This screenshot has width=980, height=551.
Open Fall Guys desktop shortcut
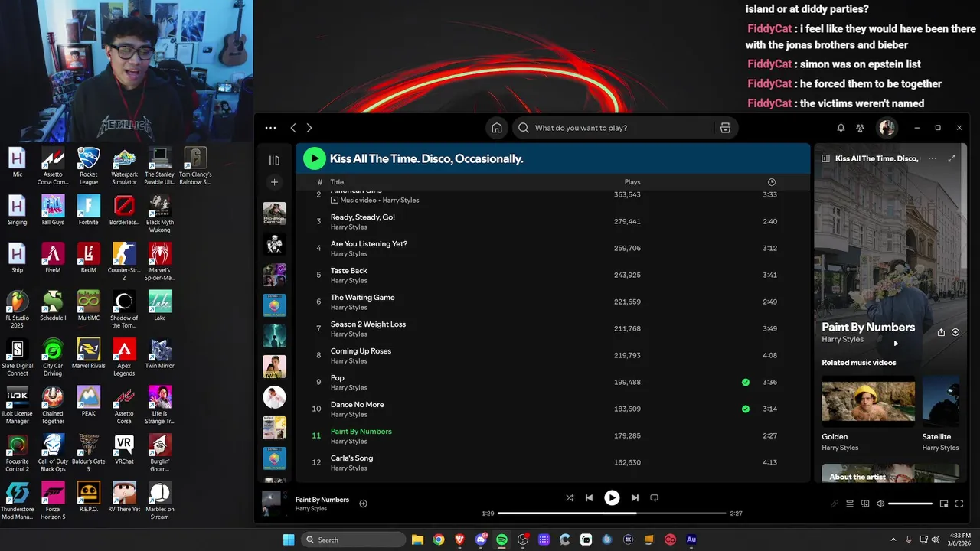[x=53, y=210]
